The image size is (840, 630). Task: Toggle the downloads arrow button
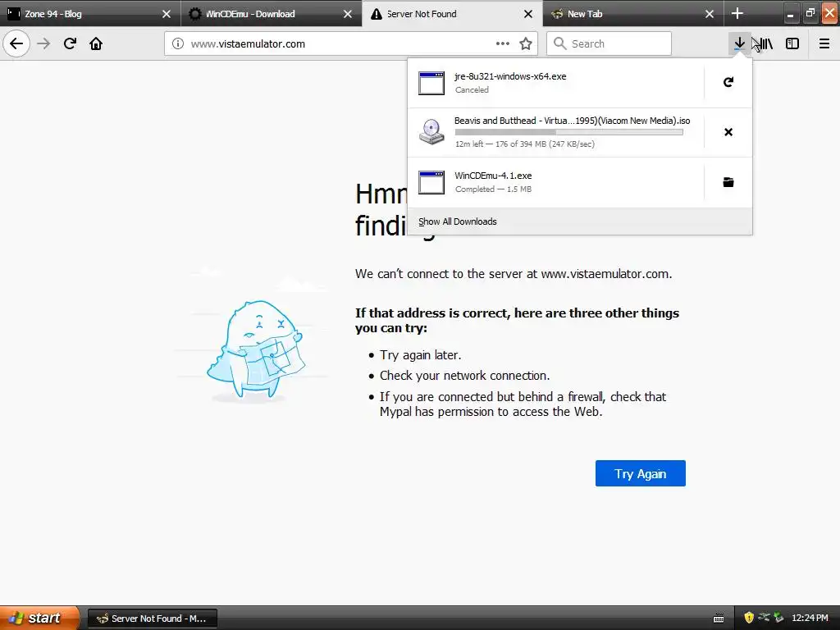click(739, 43)
